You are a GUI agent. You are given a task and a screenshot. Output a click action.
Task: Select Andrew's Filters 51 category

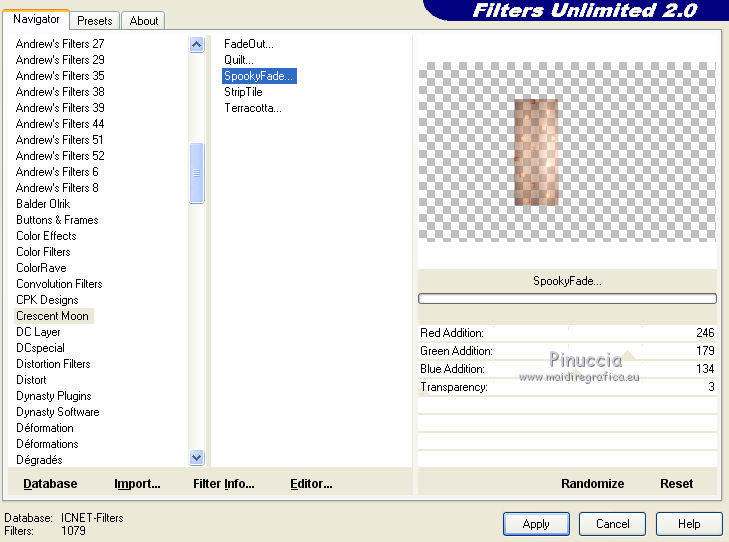coord(60,140)
